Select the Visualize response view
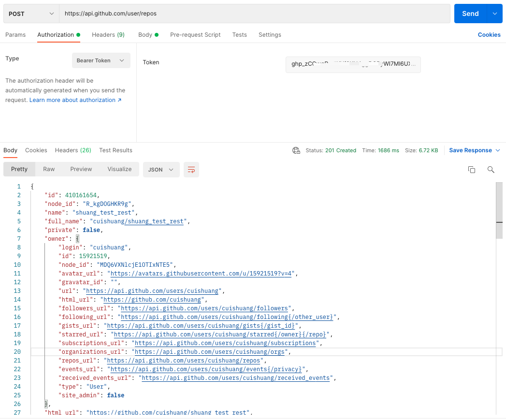The image size is (506, 420). pyautogui.click(x=119, y=169)
